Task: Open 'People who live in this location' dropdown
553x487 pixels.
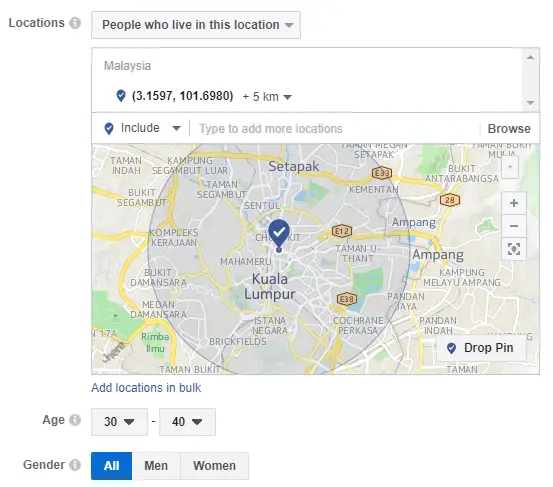Action: (x=196, y=25)
